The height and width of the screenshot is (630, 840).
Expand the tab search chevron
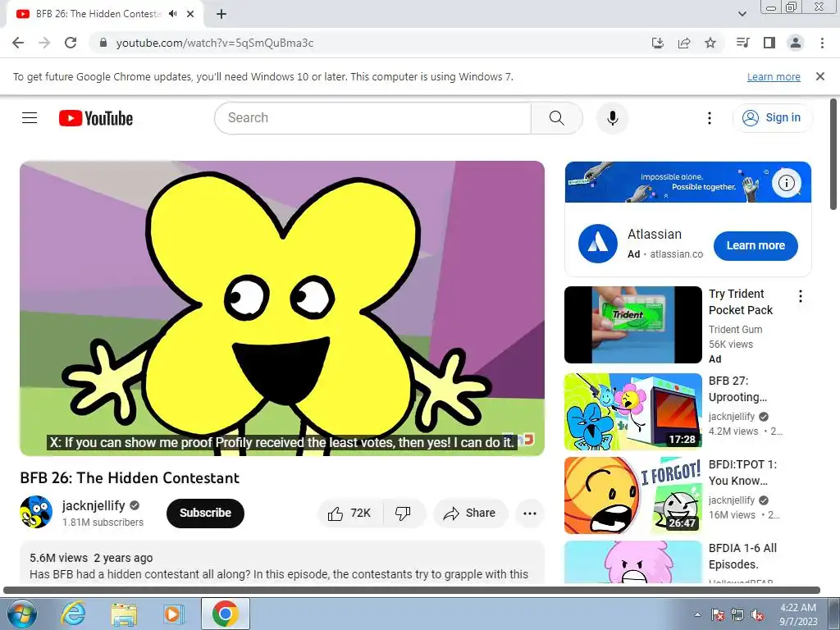tap(742, 14)
